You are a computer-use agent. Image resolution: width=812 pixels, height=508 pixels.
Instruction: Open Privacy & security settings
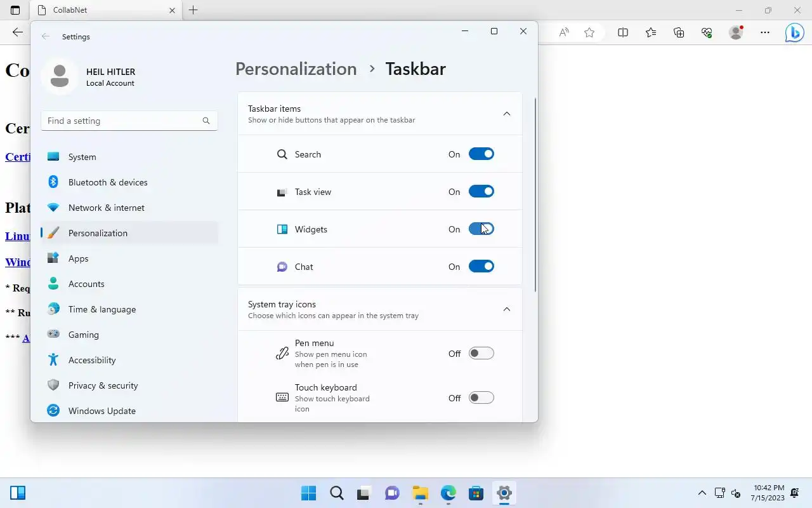click(x=129, y=385)
